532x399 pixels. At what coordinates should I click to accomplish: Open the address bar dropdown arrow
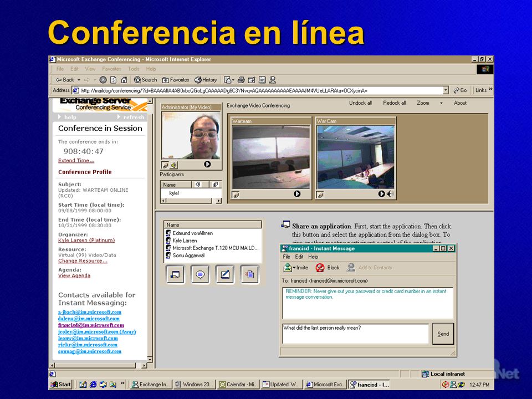[x=446, y=90]
